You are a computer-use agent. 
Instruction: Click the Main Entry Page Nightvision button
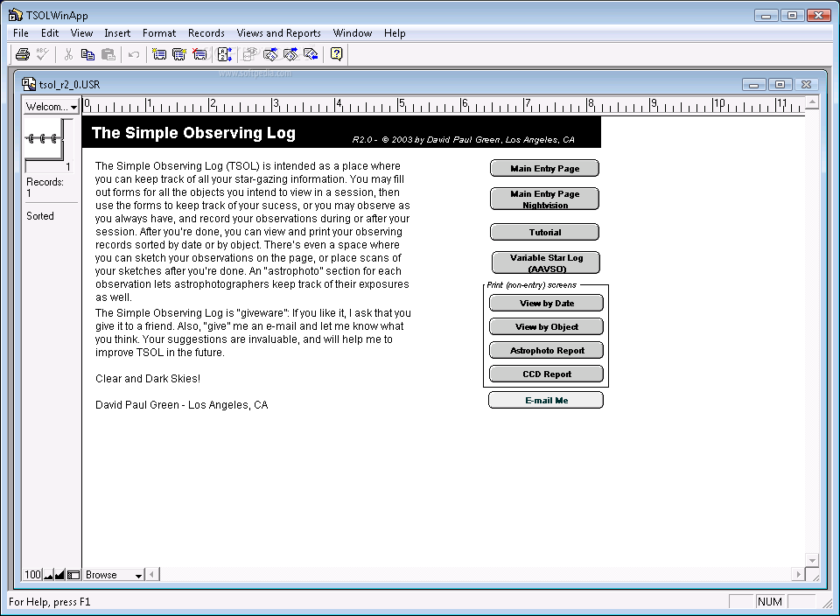coord(545,199)
